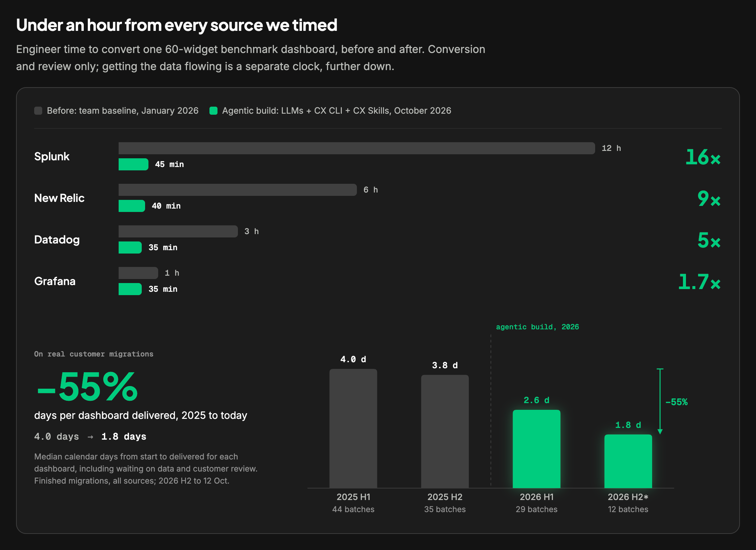Click the green Splunk 45 min bar
Viewport: 756px width, 550px height.
(x=133, y=164)
